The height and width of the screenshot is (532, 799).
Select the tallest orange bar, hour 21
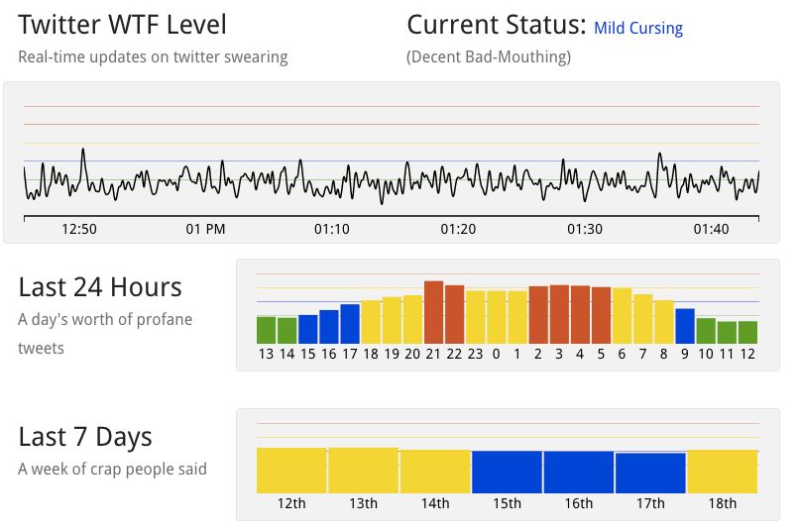tap(433, 312)
